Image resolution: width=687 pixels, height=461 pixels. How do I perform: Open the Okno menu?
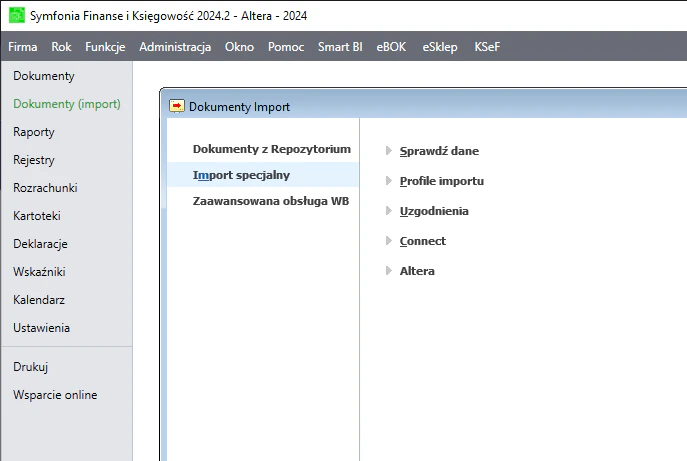pos(239,46)
